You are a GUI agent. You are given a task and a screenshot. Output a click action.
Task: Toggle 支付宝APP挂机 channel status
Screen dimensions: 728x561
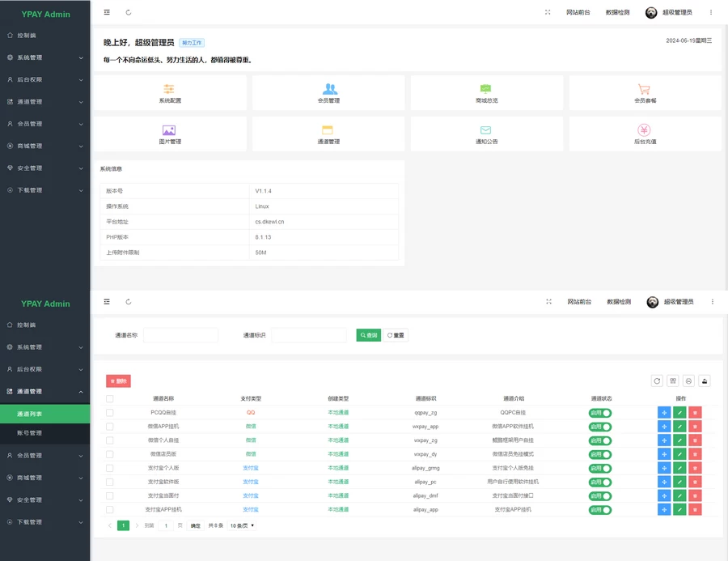coord(601,509)
